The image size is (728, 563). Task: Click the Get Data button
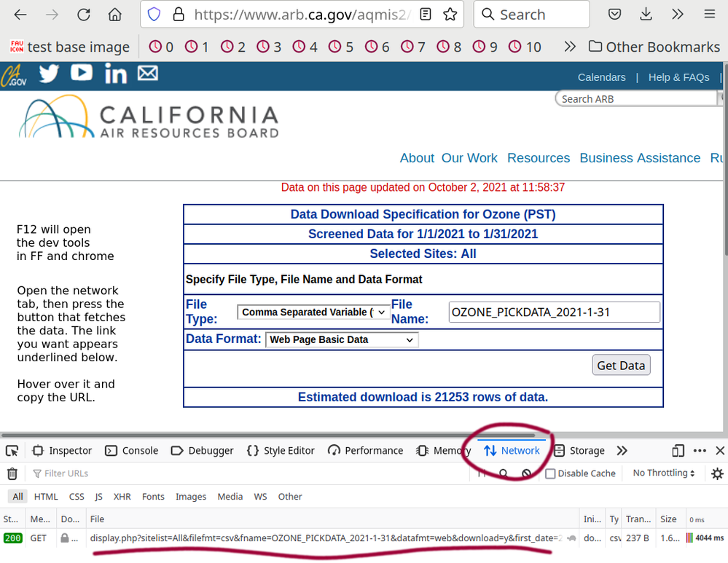(621, 366)
